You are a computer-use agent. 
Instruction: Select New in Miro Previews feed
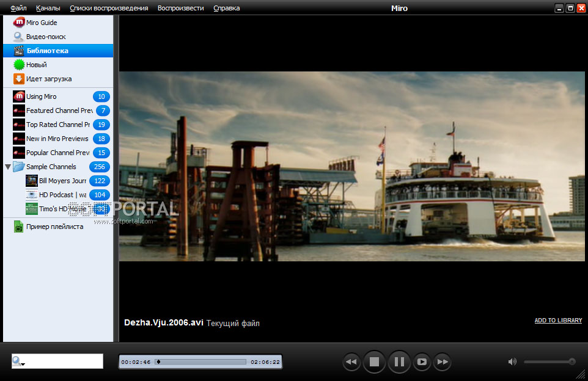(x=58, y=139)
